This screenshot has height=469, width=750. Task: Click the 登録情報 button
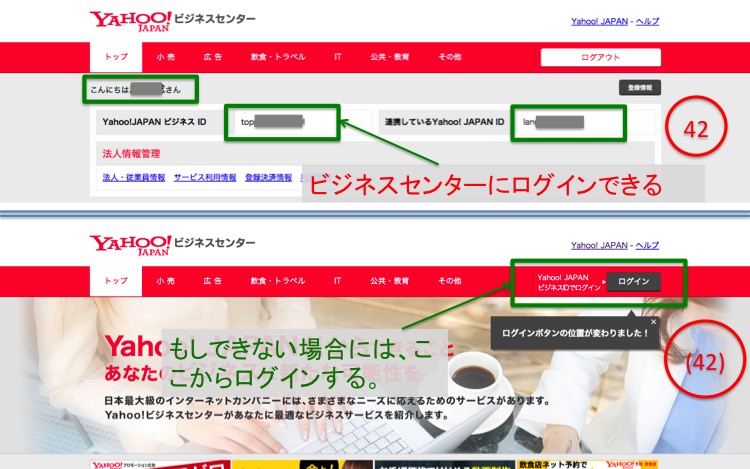pos(640,87)
